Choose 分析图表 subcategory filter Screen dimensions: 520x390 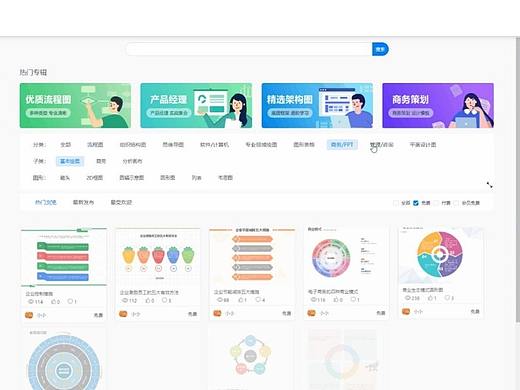click(132, 161)
